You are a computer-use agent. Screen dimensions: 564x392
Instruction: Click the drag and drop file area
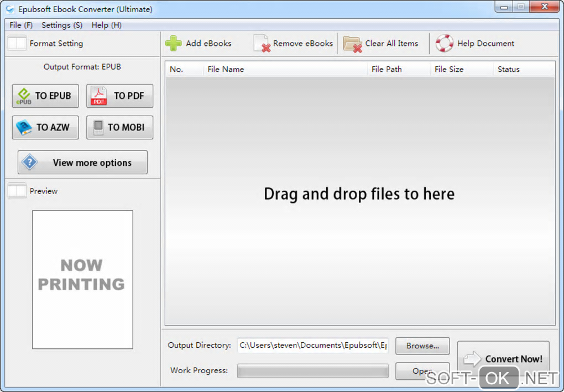pos(360,201)
